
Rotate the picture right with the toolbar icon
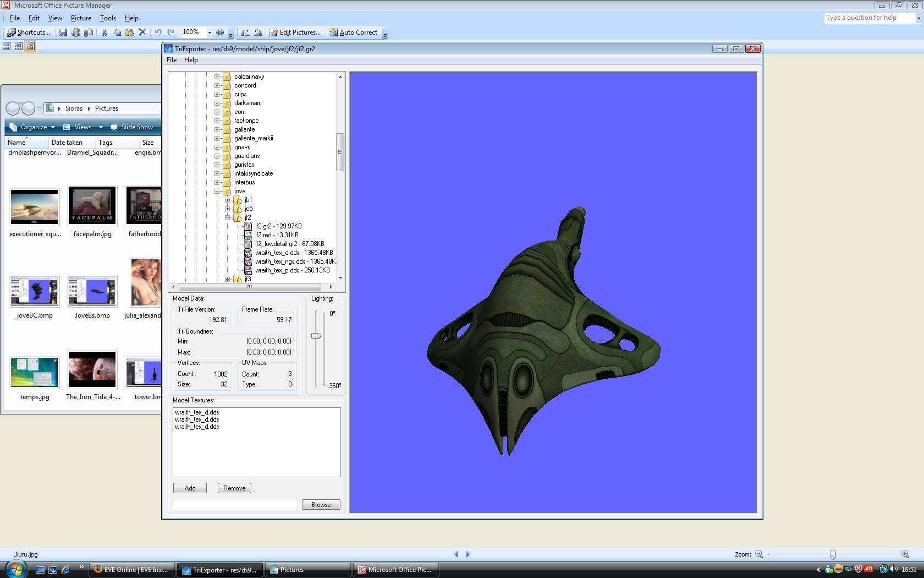pyautogui.click(x=258, y=32)
